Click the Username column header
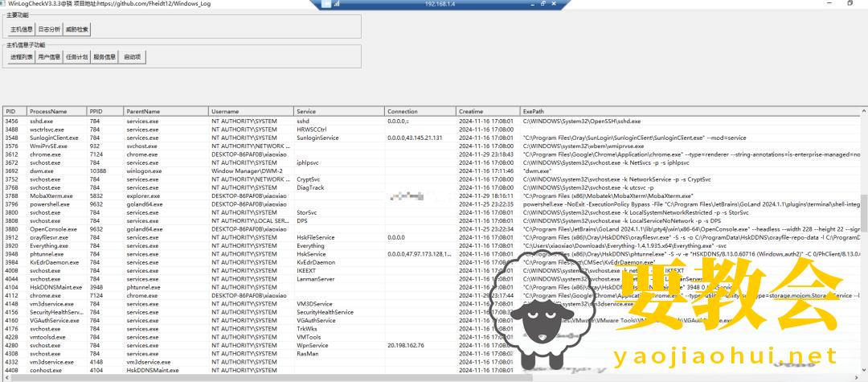Viewport: 868px width, 382px height. [249, 111]
